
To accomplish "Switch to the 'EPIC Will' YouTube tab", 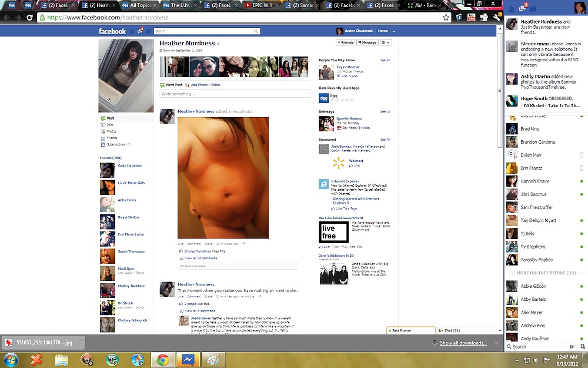I will click(261, 5).
